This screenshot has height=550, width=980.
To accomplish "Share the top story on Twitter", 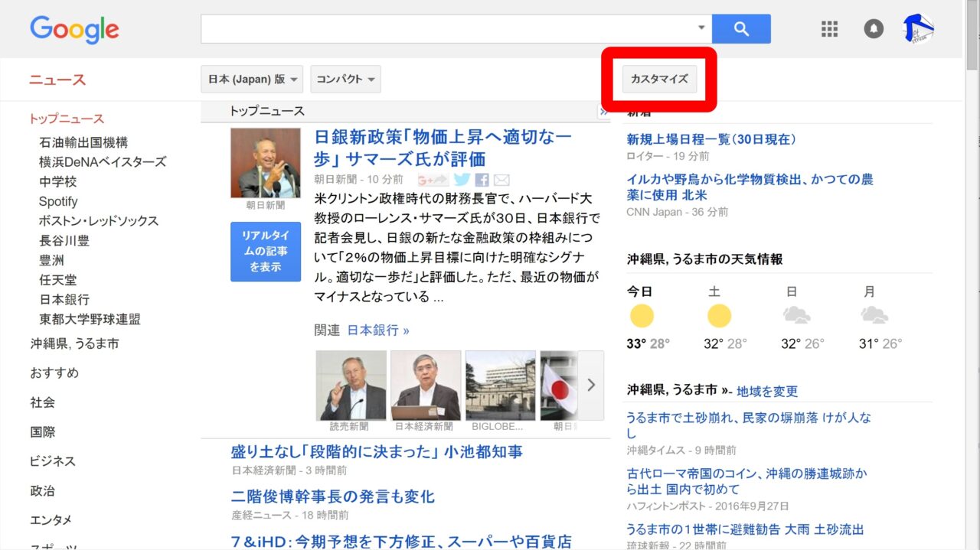I will point(461,180).
